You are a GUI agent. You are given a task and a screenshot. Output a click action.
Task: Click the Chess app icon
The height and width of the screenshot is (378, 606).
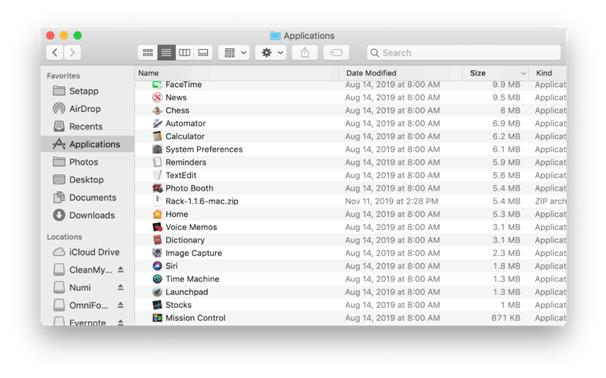[x=157, y=111]
